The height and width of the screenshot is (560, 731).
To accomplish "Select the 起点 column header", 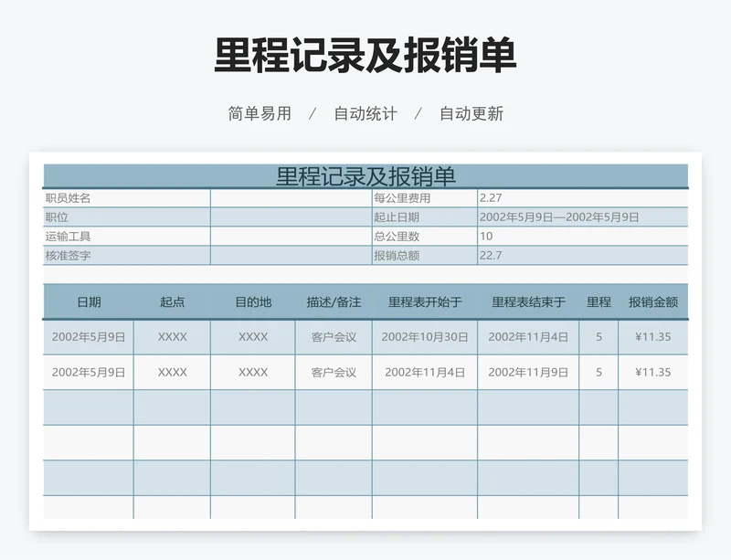I will tap(172, 302).
